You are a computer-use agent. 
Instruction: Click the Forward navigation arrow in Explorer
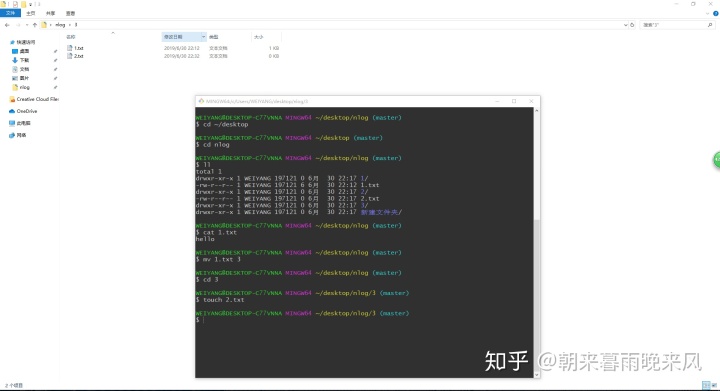coord(18,25)
